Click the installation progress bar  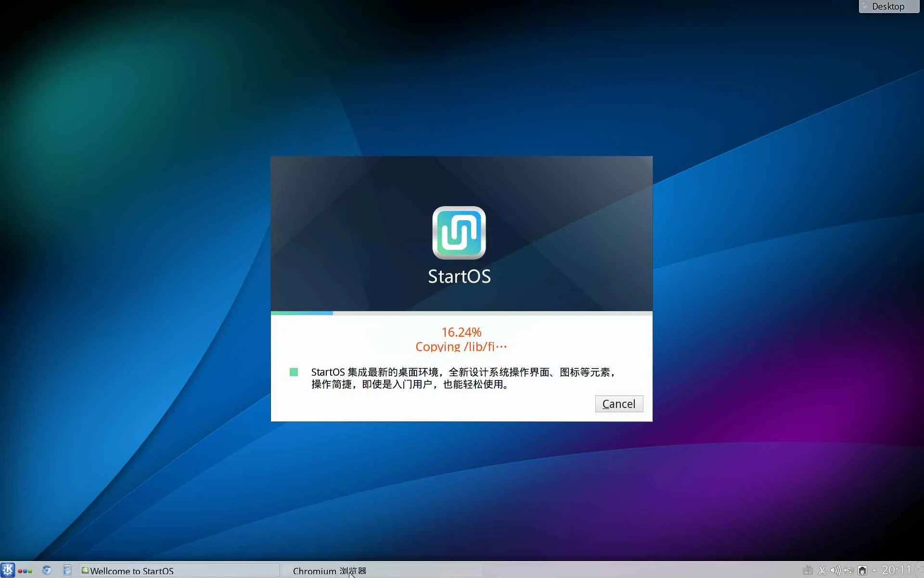coord(461,313)
